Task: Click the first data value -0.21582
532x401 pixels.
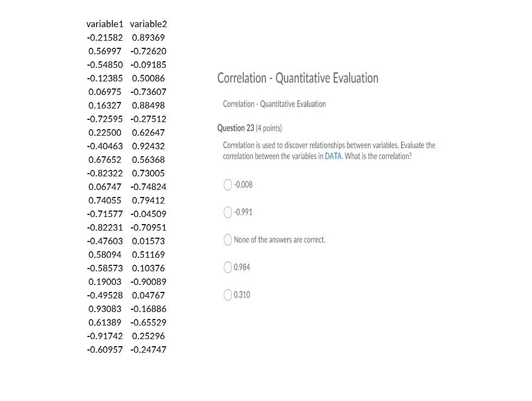Action: [x=105, y=37]
